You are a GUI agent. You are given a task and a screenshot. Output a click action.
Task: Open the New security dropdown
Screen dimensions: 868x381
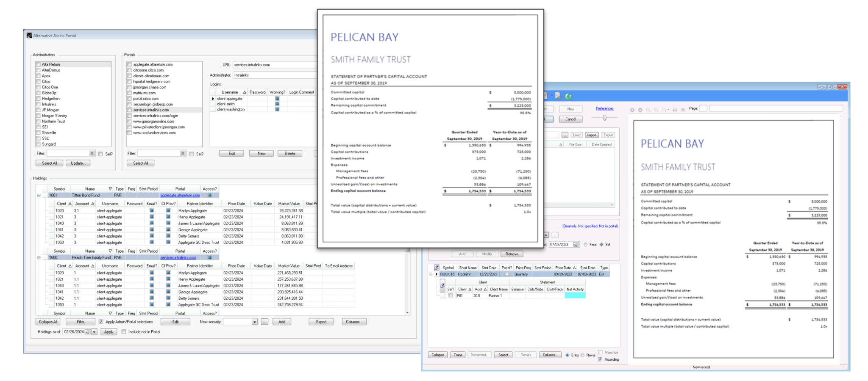(x=255, y=322)
